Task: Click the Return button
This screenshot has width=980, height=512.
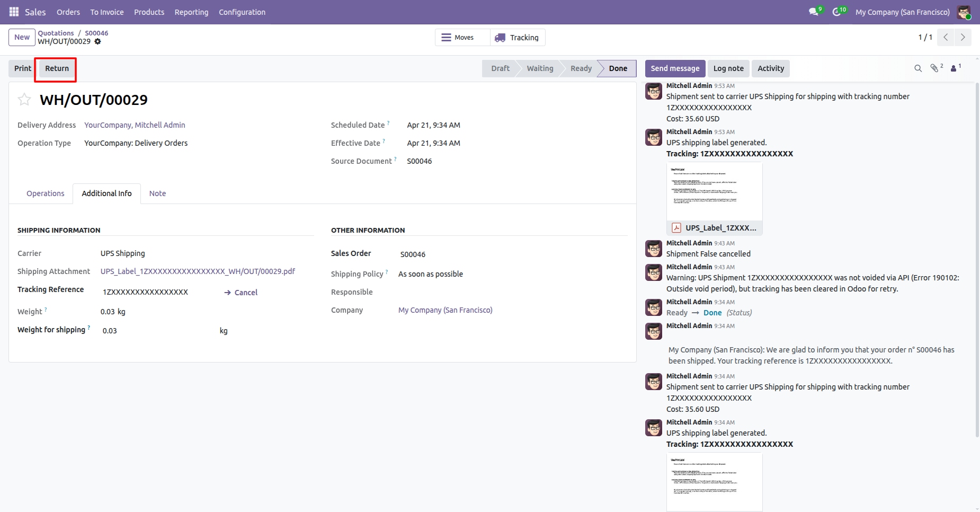Action: tap(57, 68)
